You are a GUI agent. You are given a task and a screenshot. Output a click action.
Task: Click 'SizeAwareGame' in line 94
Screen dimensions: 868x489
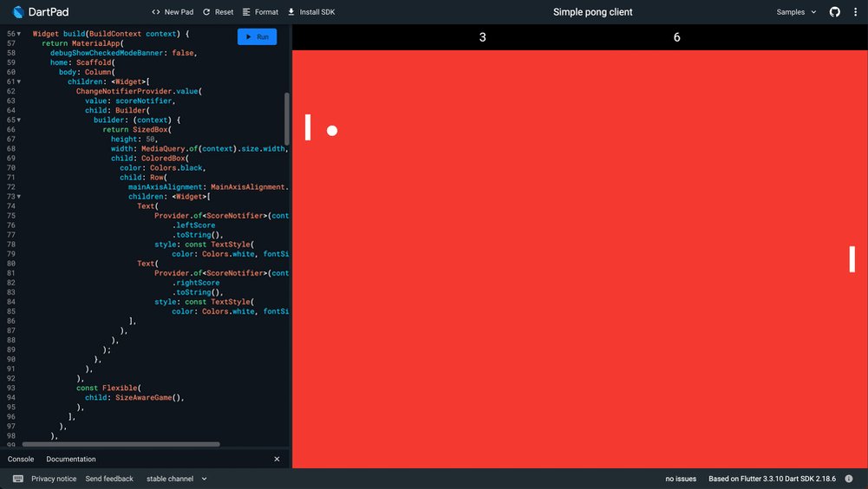[143, 398]
